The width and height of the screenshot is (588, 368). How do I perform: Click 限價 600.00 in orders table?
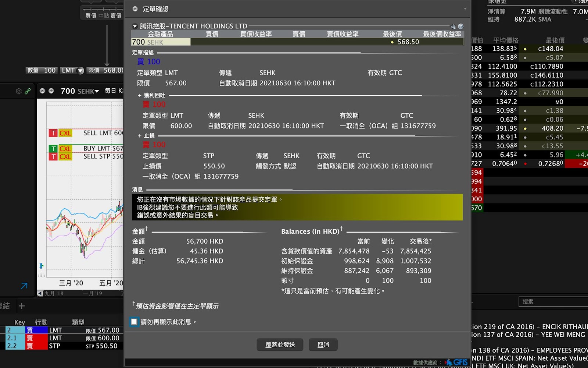pos(103,338)
